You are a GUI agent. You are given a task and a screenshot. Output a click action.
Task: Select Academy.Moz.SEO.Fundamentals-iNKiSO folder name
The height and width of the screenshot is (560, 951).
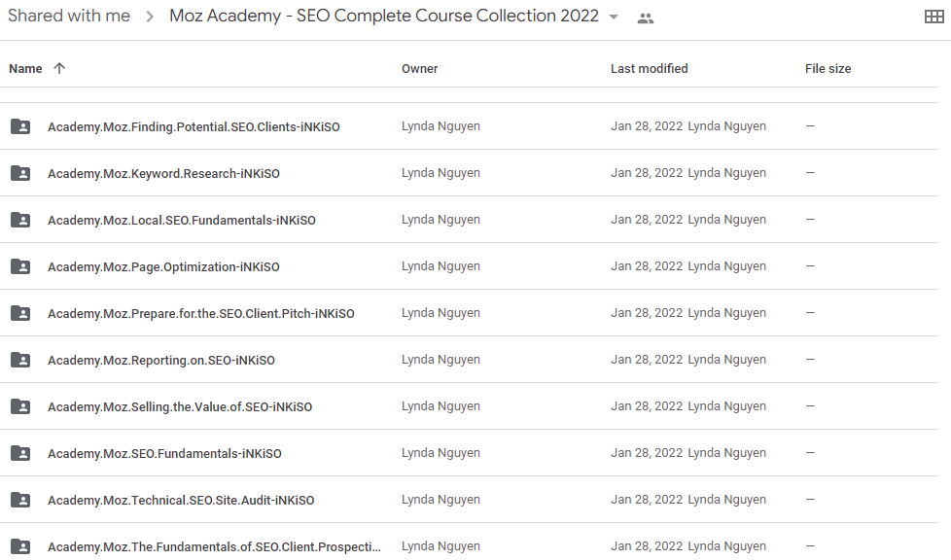tap(164, 454)
